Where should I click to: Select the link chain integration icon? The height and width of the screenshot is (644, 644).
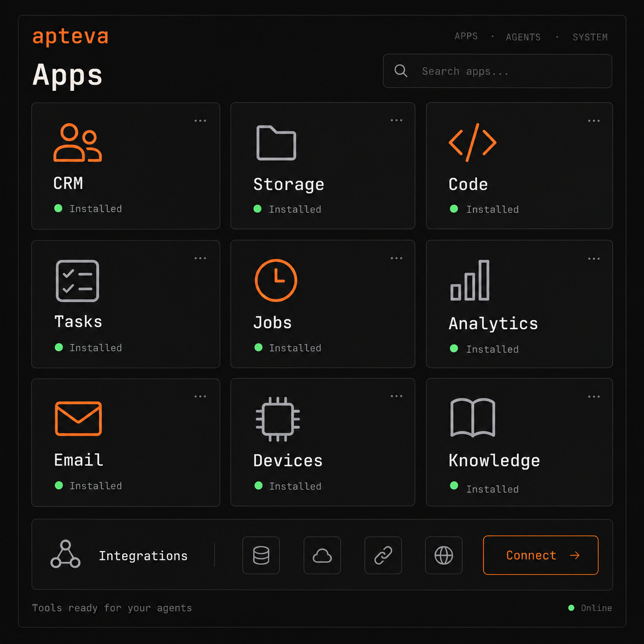coord(383,555)
